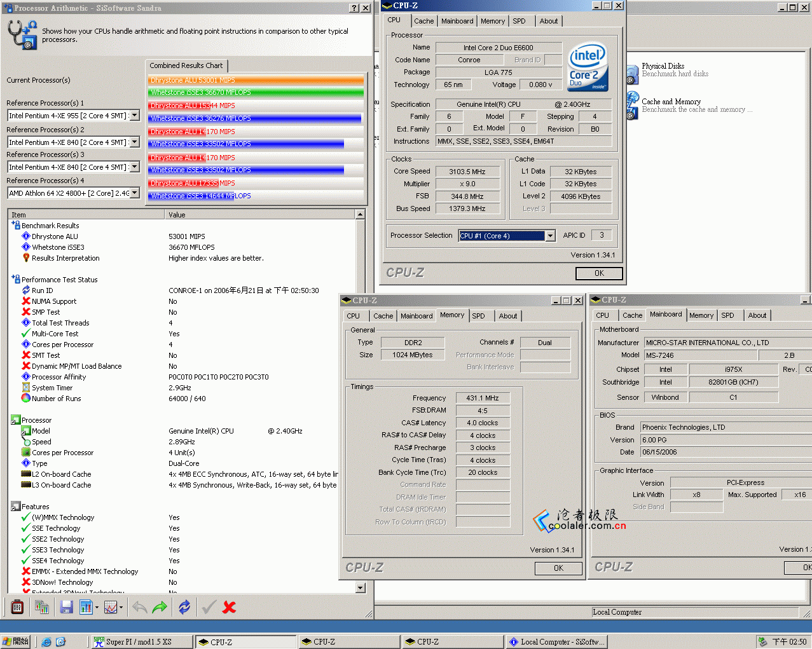Switch to Local Computer SiSoftware taskbar button

click(556, 642)
